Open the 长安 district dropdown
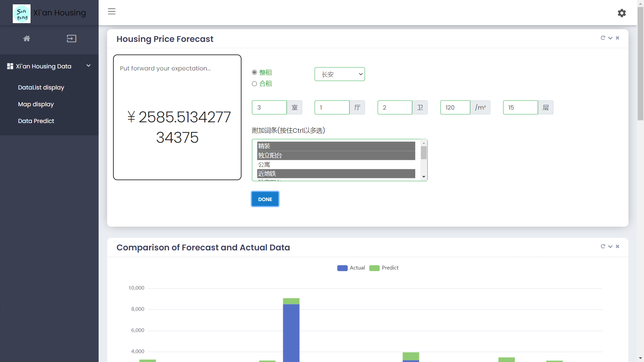This screenshot has height=362, width=644. coord(339,74)
